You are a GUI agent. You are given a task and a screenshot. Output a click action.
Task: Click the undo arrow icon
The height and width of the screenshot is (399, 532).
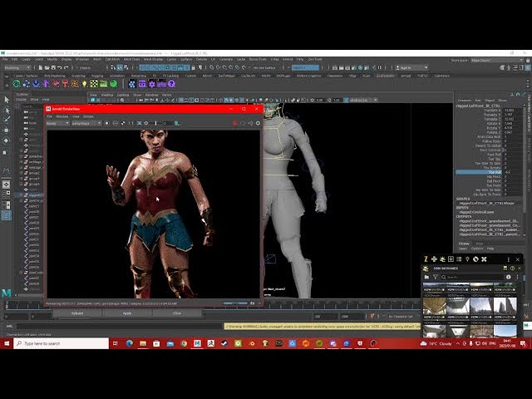[x=60, y=67]
